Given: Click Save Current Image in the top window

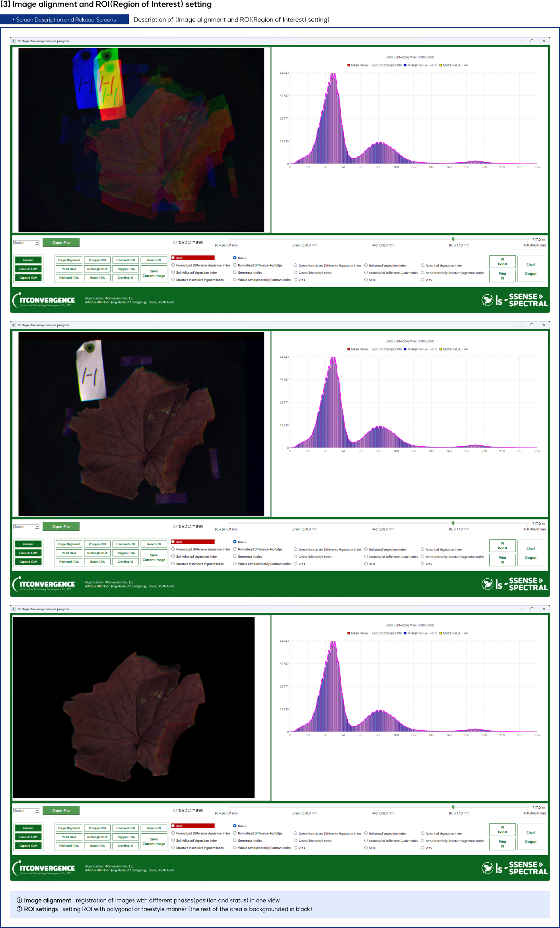Looking at the screenshot, I should pos(154,274).
